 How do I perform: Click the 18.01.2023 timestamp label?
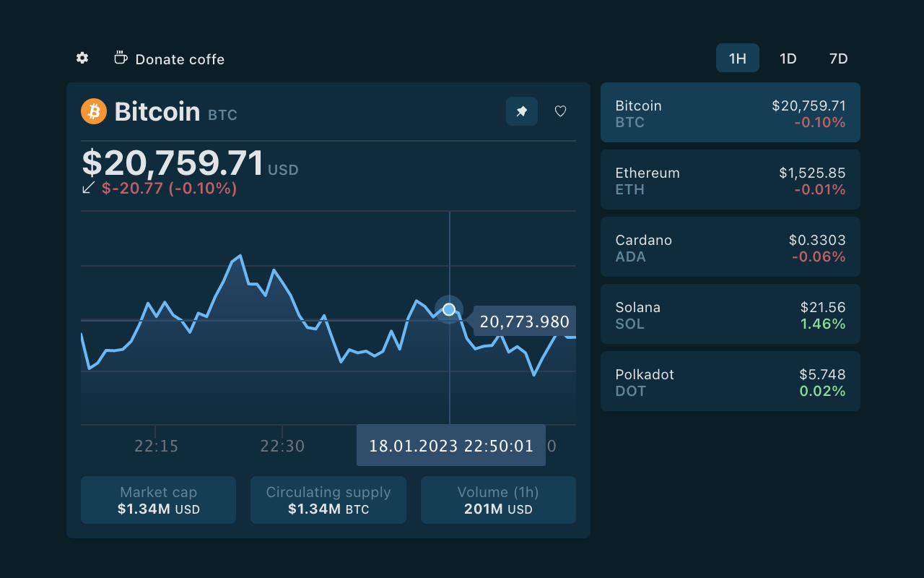tap(450, 445)
